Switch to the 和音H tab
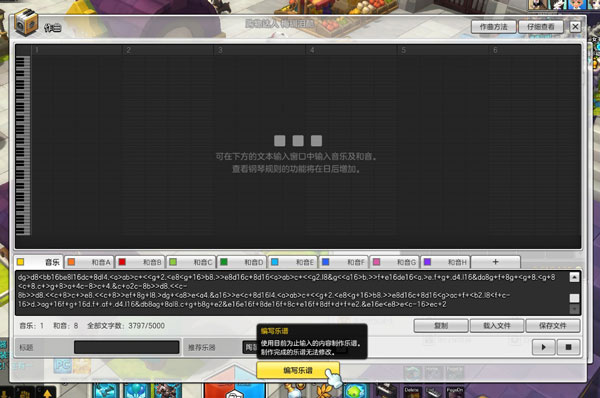This screenshot has width=600, height=398. [446, 262]
